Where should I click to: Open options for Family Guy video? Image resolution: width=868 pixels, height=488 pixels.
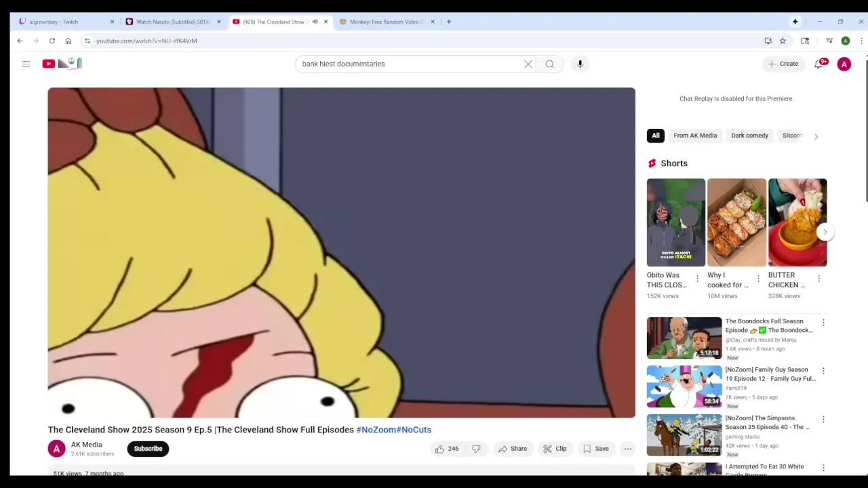point(823,371)
